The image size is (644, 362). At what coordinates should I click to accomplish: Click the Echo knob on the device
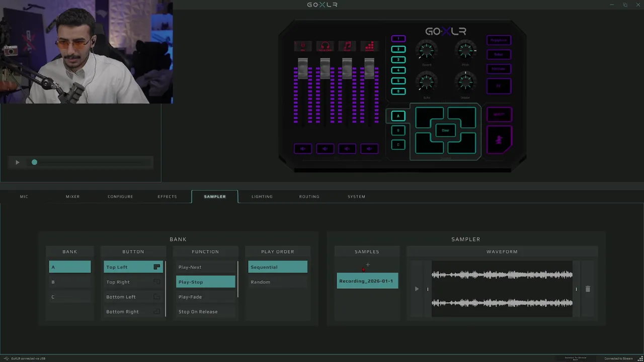click(x=427, y=81)
